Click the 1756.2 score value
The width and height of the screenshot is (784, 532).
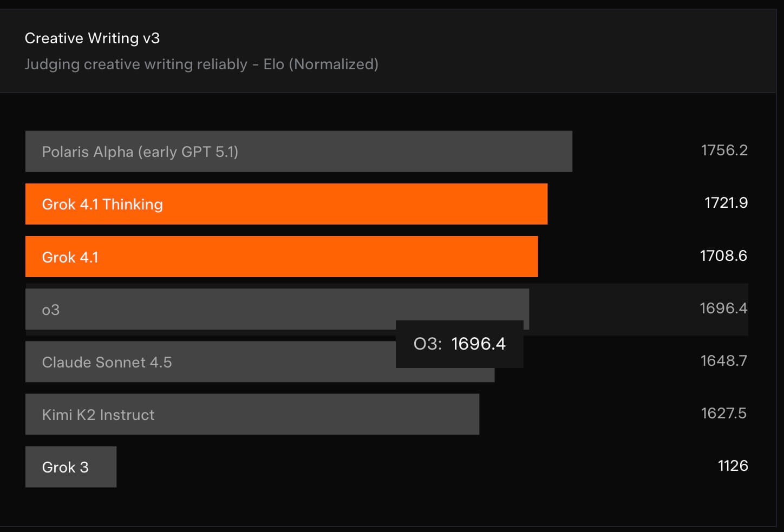click(x=724, y=150)
